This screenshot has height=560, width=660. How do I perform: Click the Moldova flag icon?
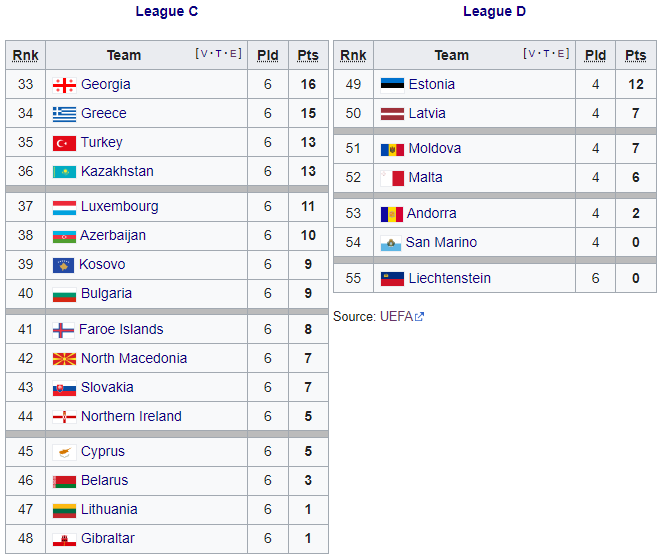coord(392,149)
